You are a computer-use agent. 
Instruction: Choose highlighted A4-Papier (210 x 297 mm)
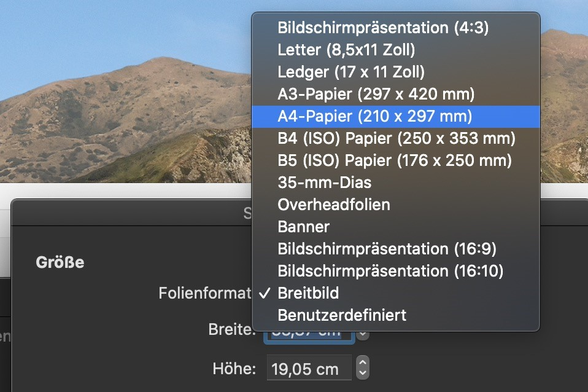[x=374, y=116]
